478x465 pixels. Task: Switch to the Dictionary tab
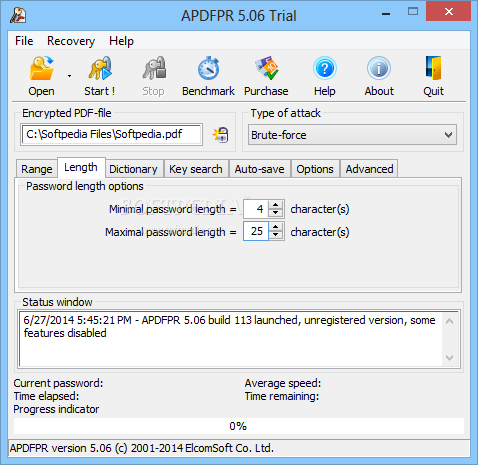click(133, 169)
